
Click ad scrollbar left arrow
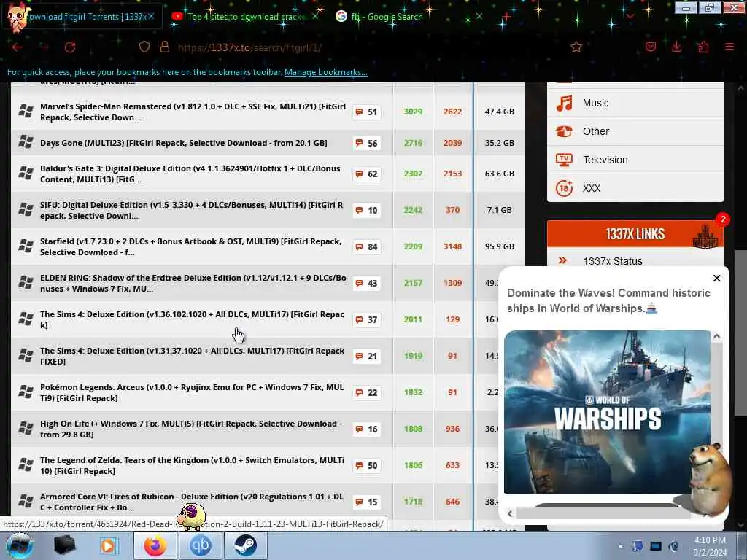tap(510, 513)
